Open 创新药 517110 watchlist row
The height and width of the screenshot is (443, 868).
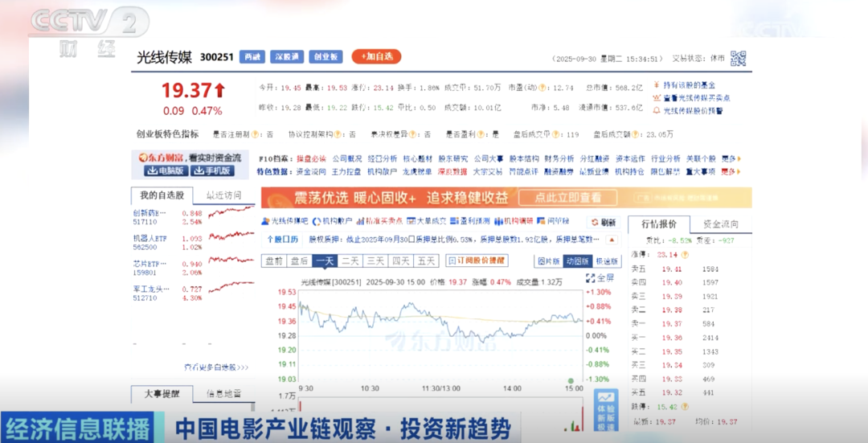pos(193,217)
